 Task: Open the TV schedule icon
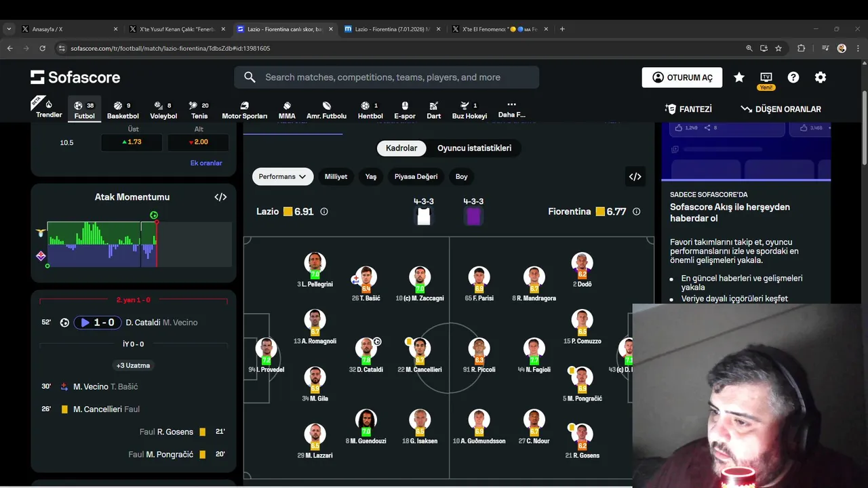point(766,77)
